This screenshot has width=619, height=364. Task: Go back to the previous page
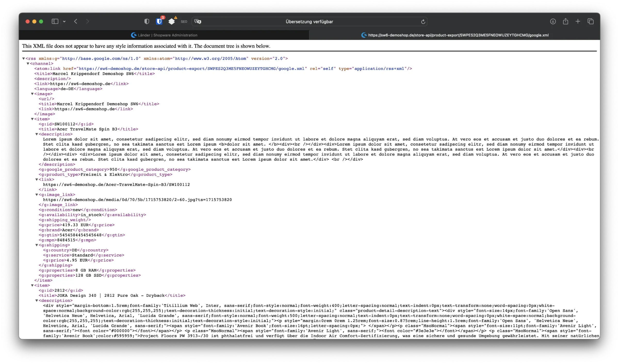[x=76, y=21]
